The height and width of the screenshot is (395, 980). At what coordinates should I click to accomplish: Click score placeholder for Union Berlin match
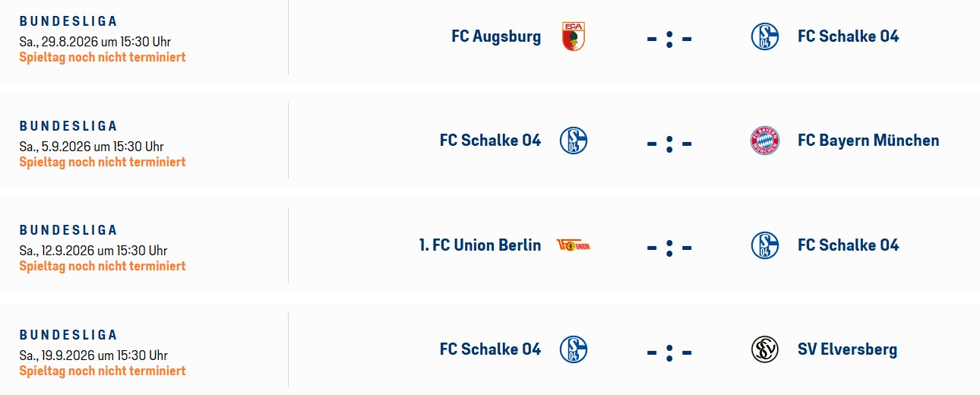[669, 247]
